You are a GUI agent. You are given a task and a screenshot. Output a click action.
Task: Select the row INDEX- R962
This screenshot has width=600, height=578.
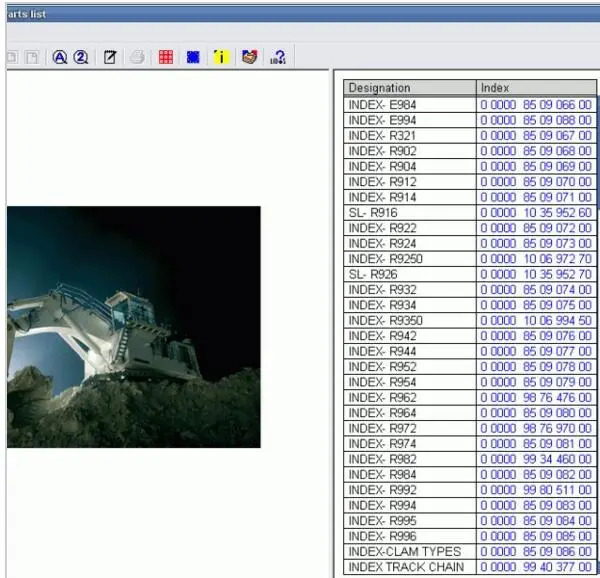[x=470, y=397]
